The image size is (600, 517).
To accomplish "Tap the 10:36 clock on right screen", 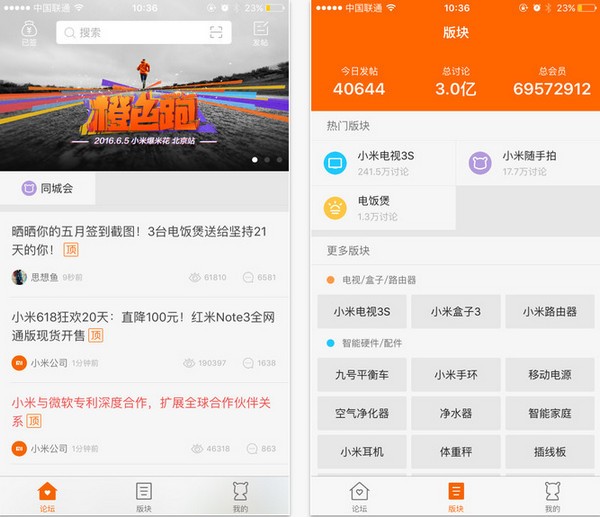I will (x=457, y=8).
